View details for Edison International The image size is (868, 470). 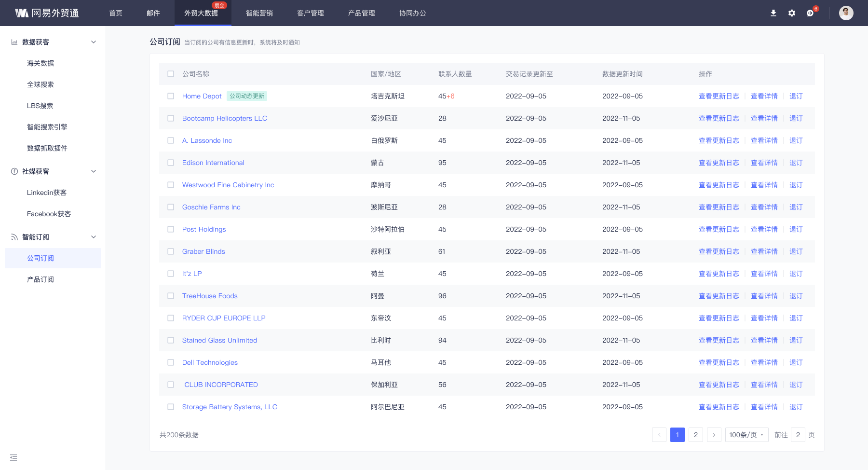coord(764,163)
